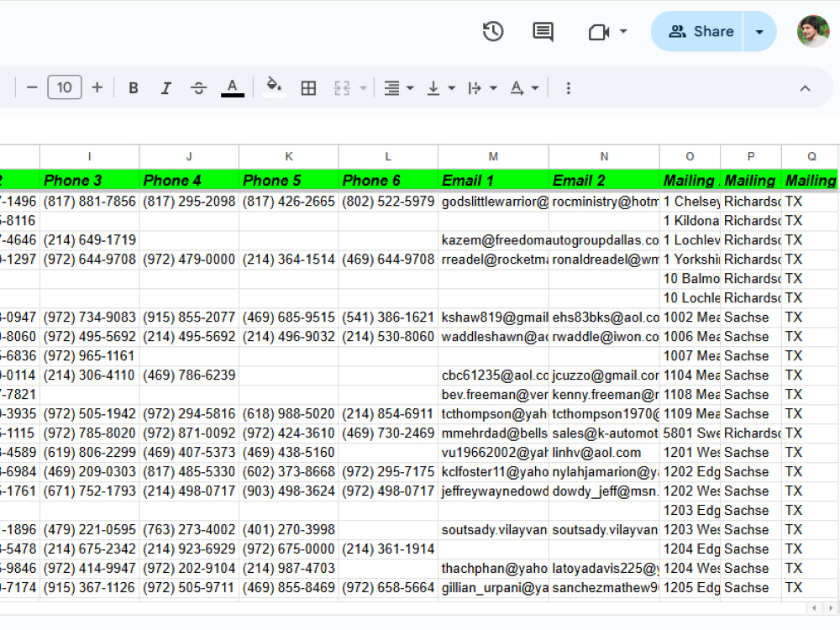The width and height of the screenshot is (840, 630).
Task: Select column Q header
Action: 811,156
